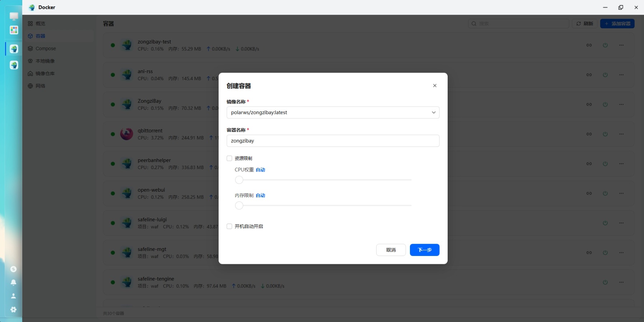Open Compose in the sidebar
The width and height of the screenshot is (644, 322).
coord(59,48)
